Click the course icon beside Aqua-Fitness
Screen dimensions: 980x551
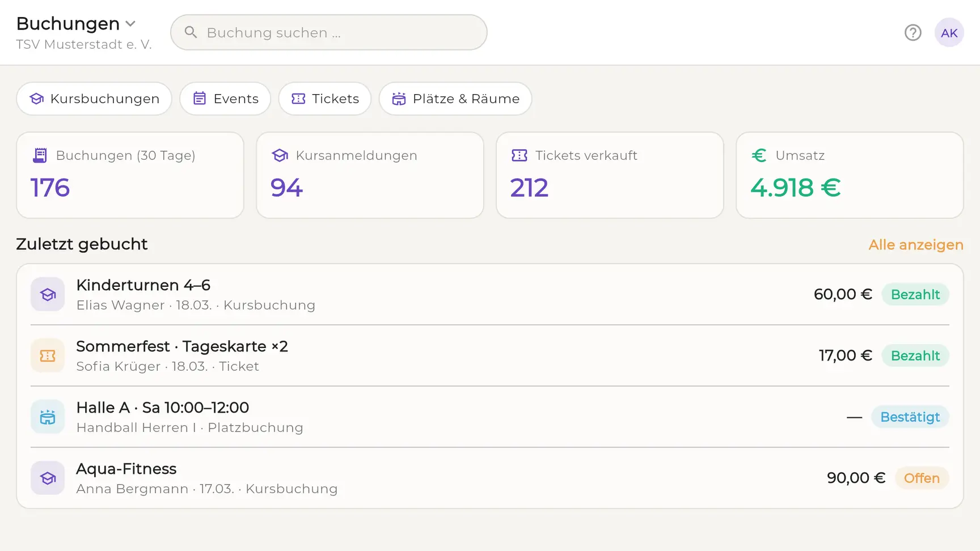point(48,478)
